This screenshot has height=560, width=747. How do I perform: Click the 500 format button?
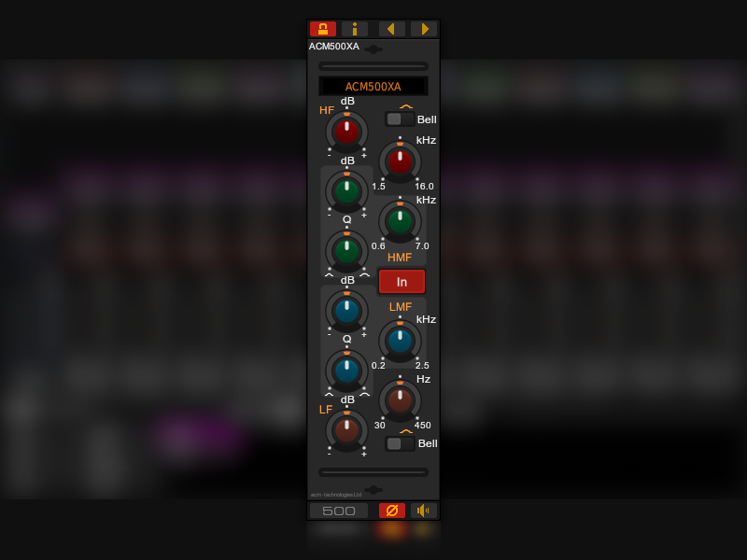tap(339, 511)
